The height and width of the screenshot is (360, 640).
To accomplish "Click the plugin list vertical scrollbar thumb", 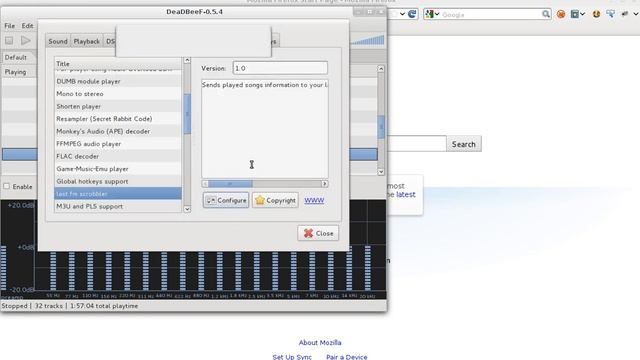I will click(x=187, y=114).
